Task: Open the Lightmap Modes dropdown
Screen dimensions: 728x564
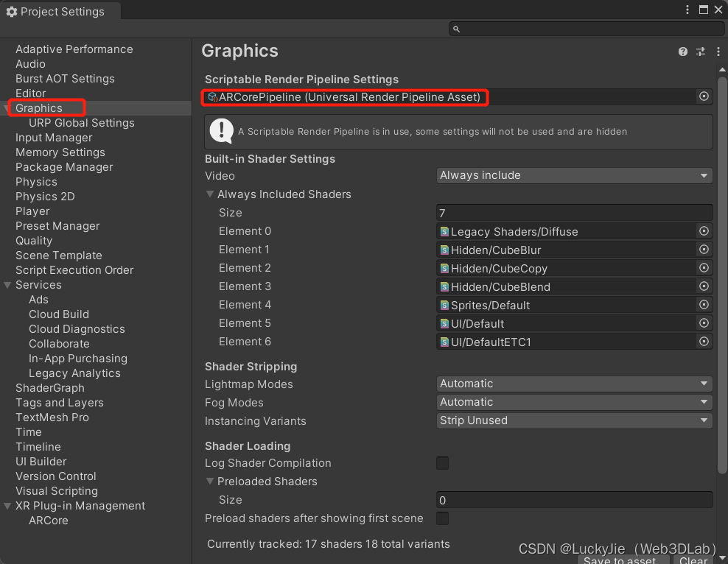Action: pos(574,384)
